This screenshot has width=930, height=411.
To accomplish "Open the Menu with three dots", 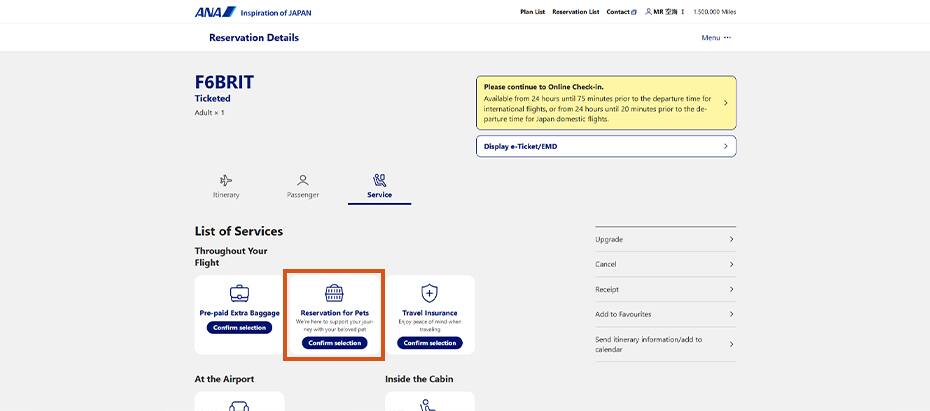I will (x=716, y=38).
